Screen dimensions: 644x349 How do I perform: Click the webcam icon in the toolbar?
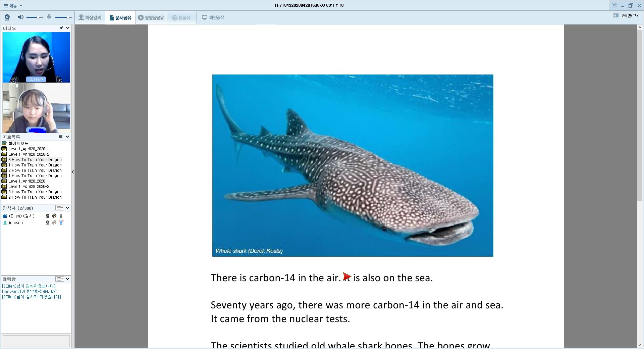(x=7, y=17)
